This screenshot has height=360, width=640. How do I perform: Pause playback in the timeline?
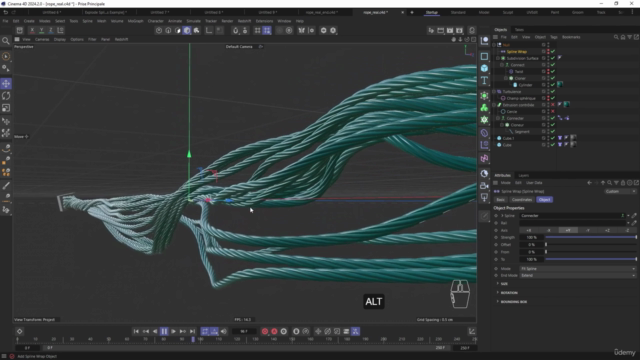click(x=164, y=331)
